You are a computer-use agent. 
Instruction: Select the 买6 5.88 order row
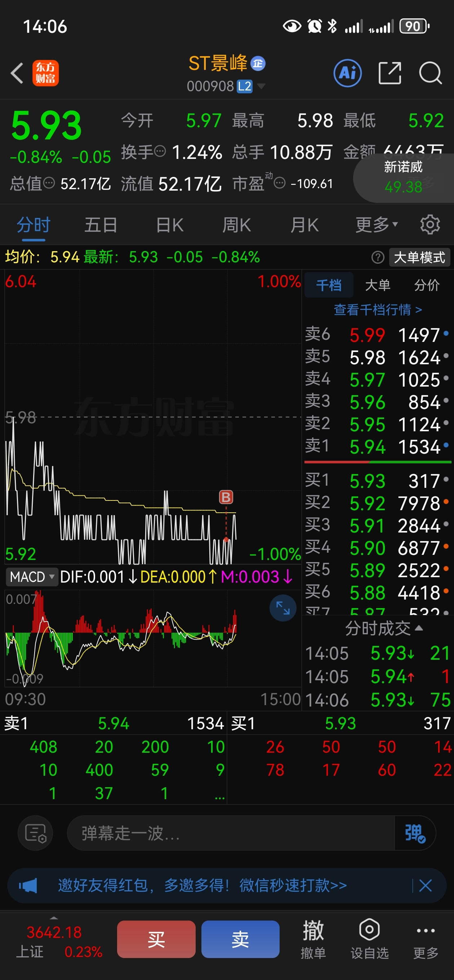(x=378, y=592)
